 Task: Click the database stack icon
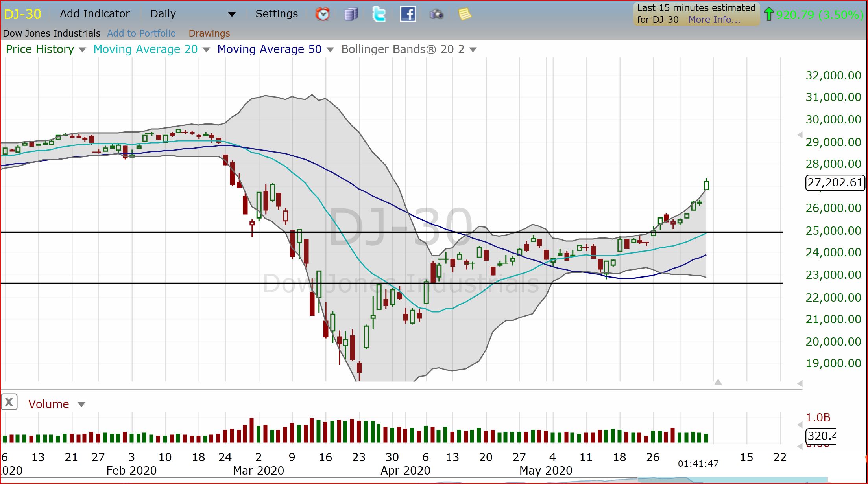[351, 15]
